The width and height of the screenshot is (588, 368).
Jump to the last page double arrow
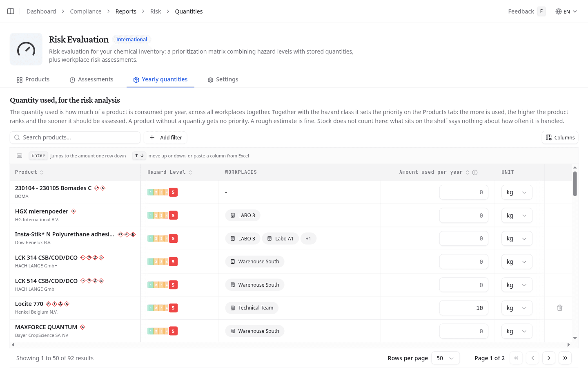565,358
